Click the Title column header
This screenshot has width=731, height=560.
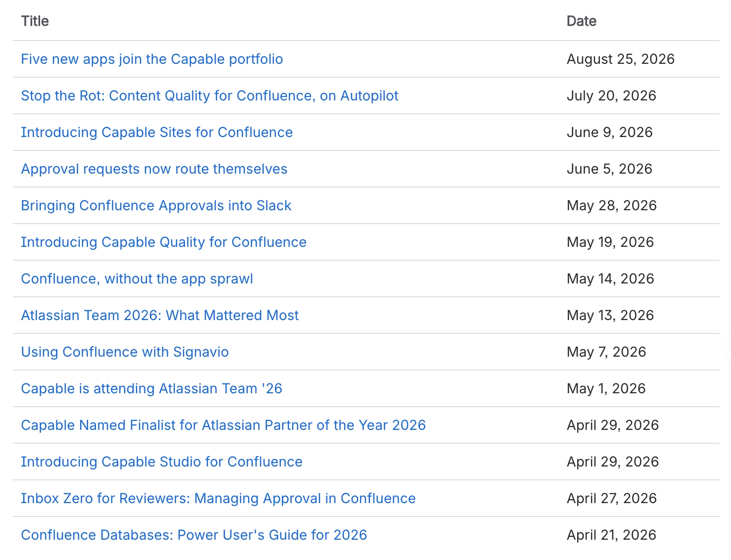[35, 21]
